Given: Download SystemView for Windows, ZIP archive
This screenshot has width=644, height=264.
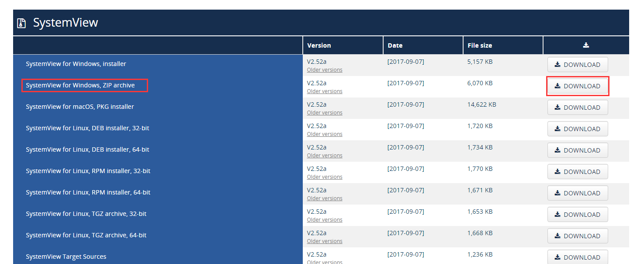Looking at the screenshot, I should tap(578, 86).
